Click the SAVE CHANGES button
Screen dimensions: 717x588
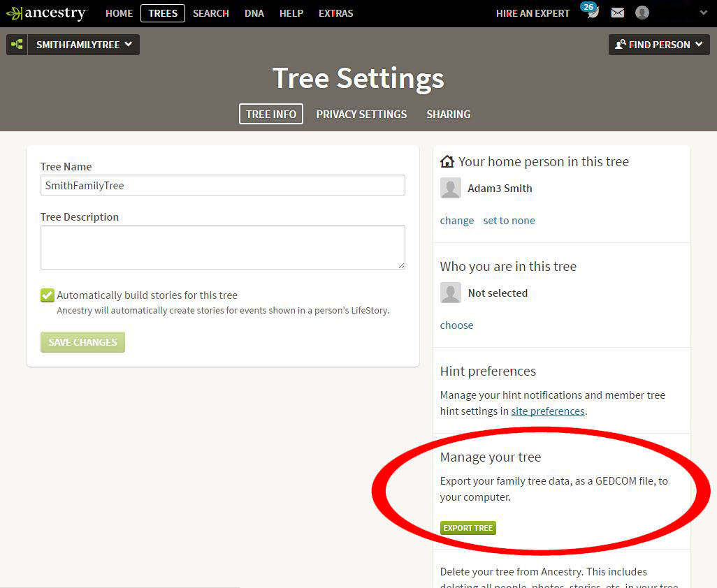coord(82,342)
